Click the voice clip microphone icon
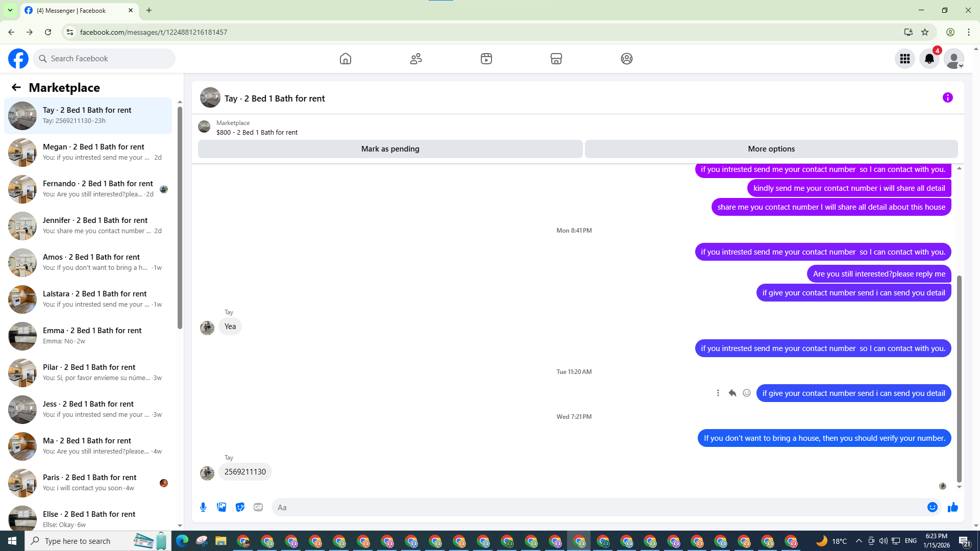Screen dimensions: 980x551 tap(203, 507)
